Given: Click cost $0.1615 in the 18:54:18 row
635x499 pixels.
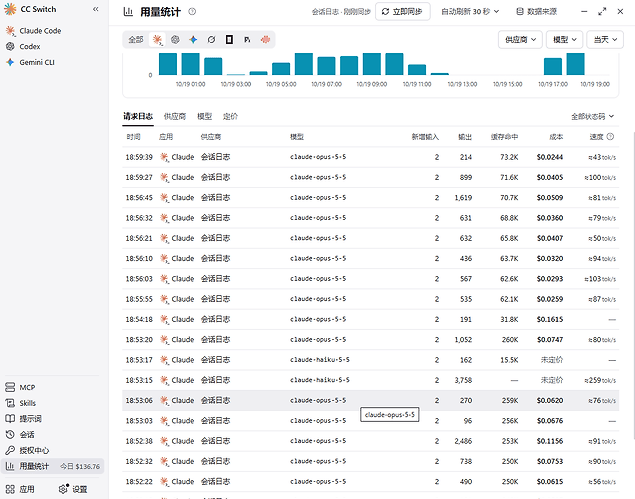Looking at the screenshot, I should click(x=550, y=320).
